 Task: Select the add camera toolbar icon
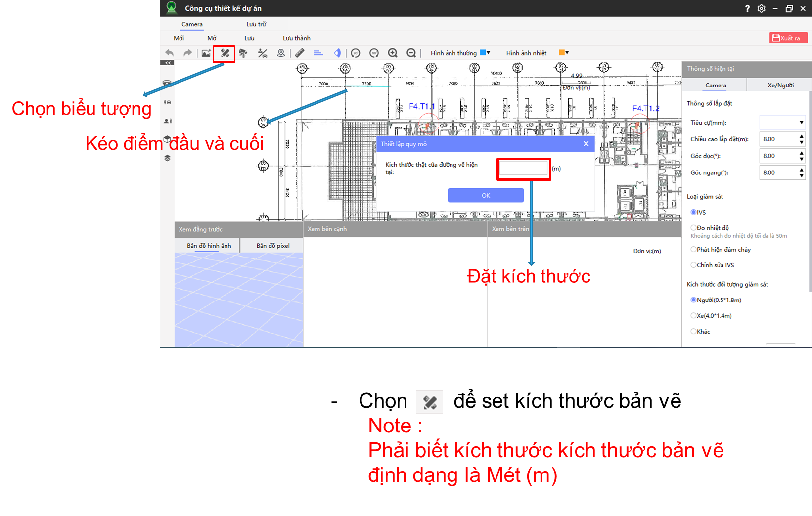(x=243, y=53)
